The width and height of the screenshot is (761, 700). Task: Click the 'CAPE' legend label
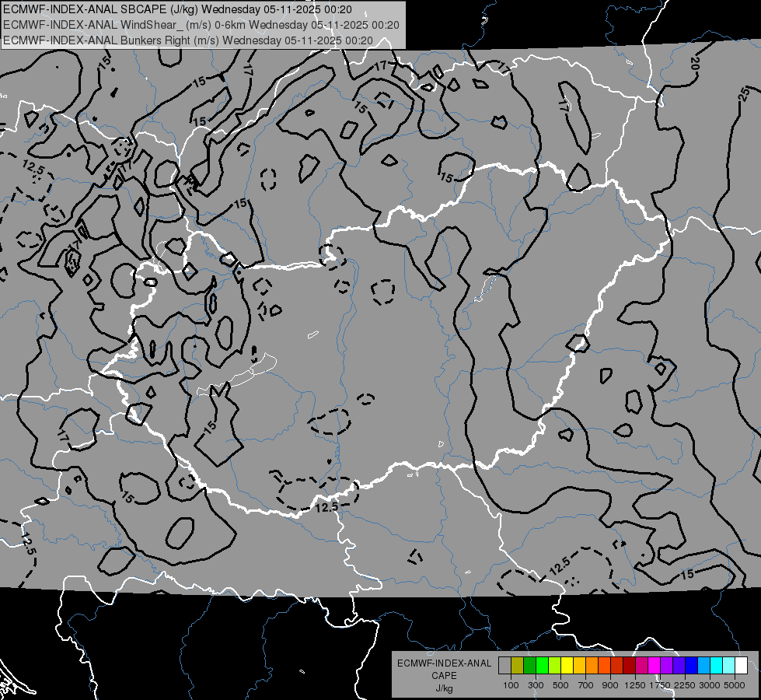click(444, 676)
